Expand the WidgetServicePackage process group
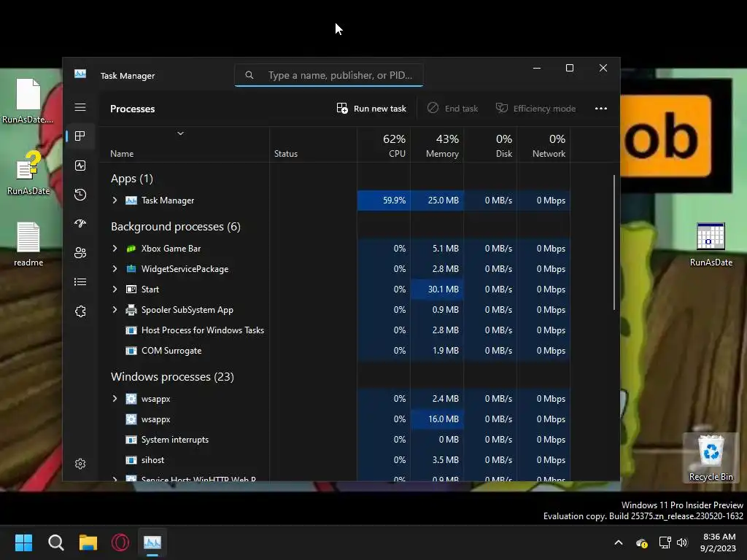 tap(115, 269)
